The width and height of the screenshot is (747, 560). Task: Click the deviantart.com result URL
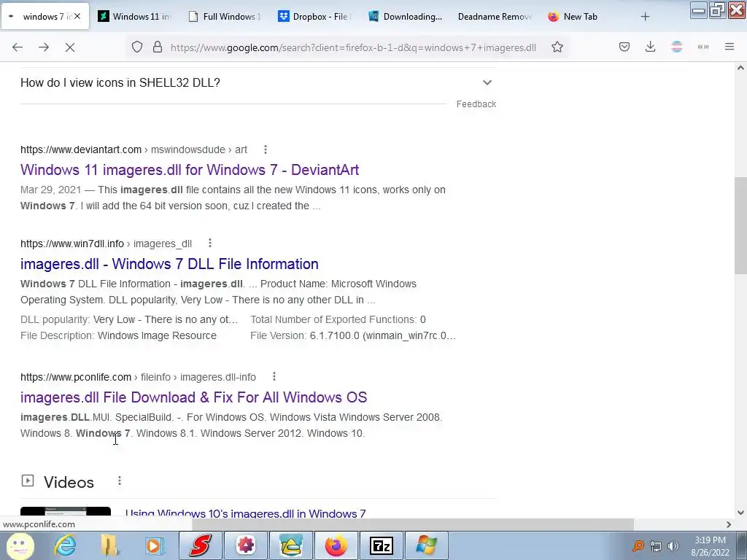(133, 149)
